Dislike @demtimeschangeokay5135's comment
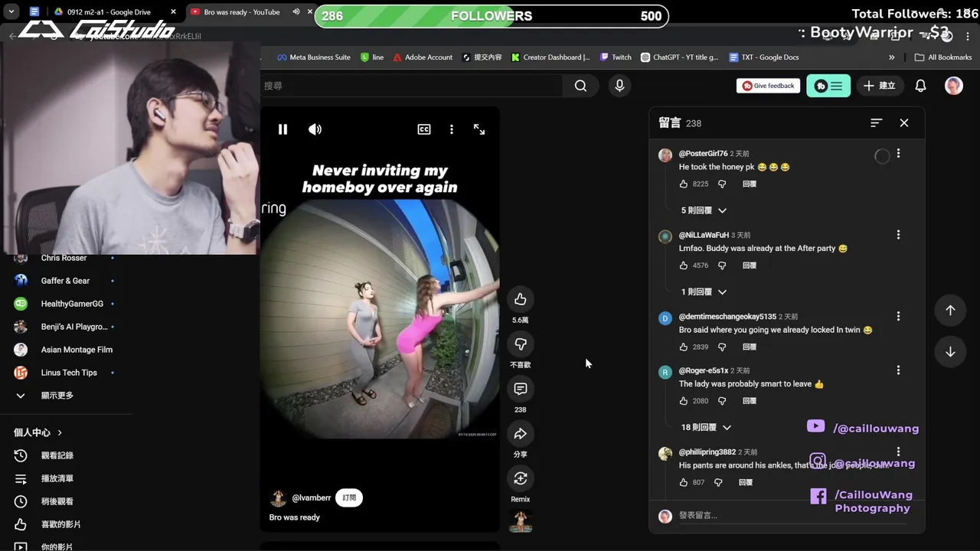980x551 pixels. point(721,347)
